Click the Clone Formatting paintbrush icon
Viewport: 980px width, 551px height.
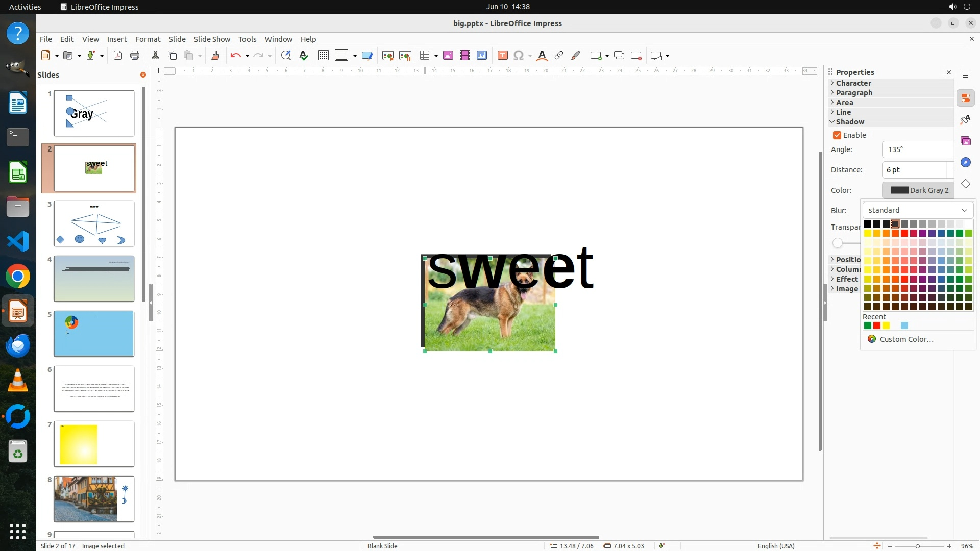(215, 56)
